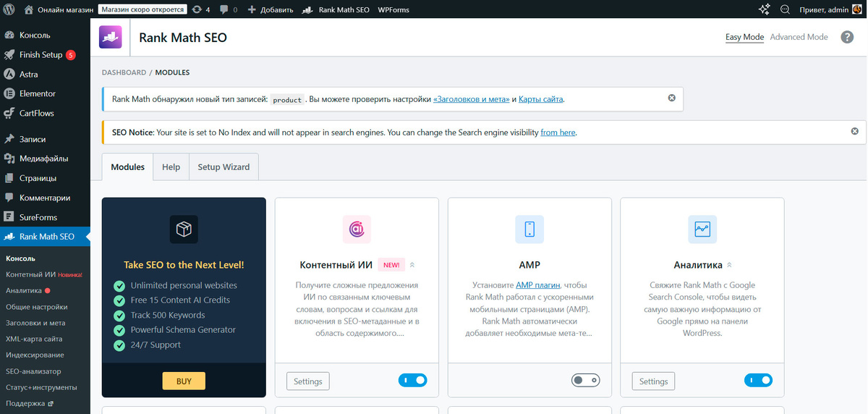Screen dimensions: 868x414
Task: Open Статус+инструменты submenu item
Action: (x=41, y=387)
